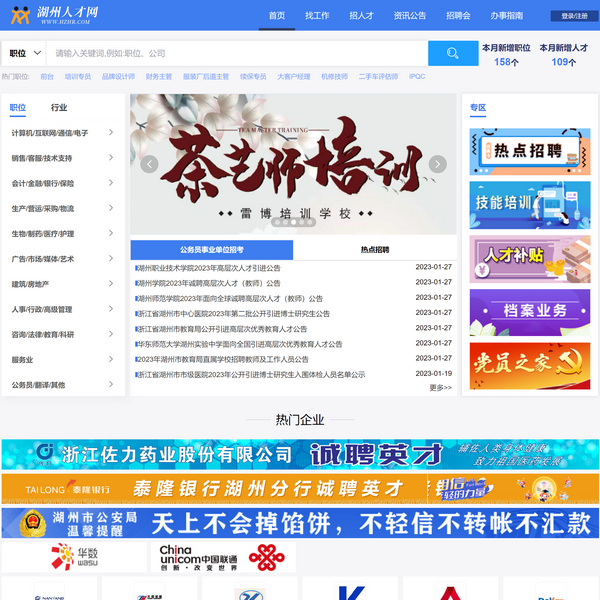Open the 技能培训 banner

pyautogui.click(x=530, y=202)
